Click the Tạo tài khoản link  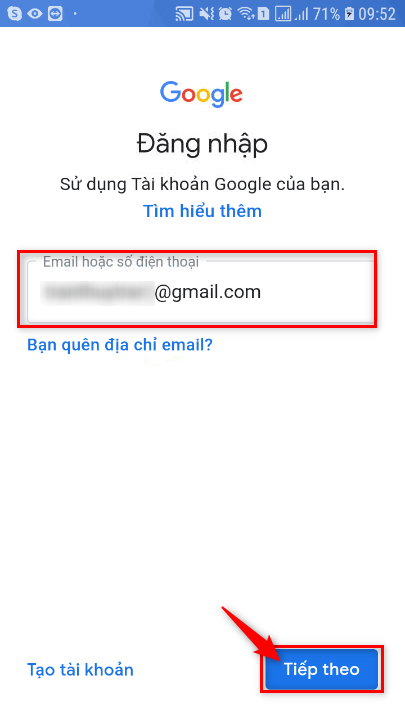pyautogui.click(x=80, y=669)
